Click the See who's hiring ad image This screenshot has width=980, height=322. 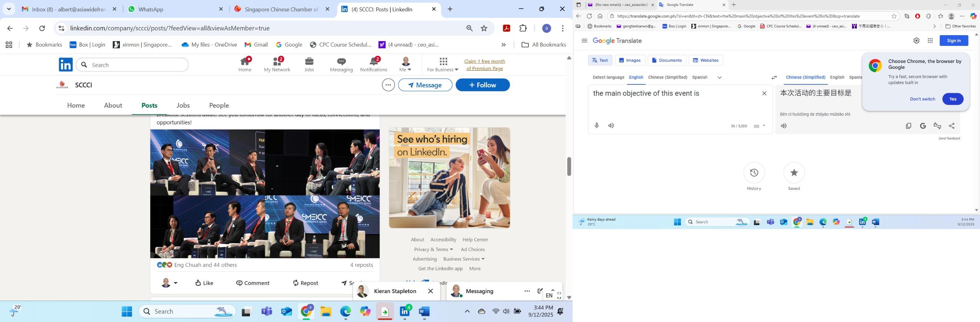(449, 178)
